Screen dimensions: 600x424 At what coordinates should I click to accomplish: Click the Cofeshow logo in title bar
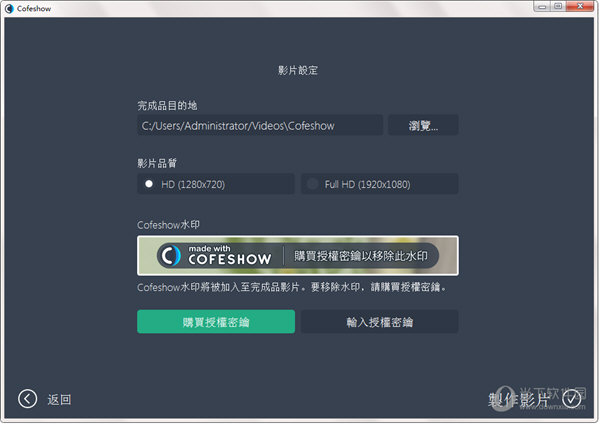(9, 8)
